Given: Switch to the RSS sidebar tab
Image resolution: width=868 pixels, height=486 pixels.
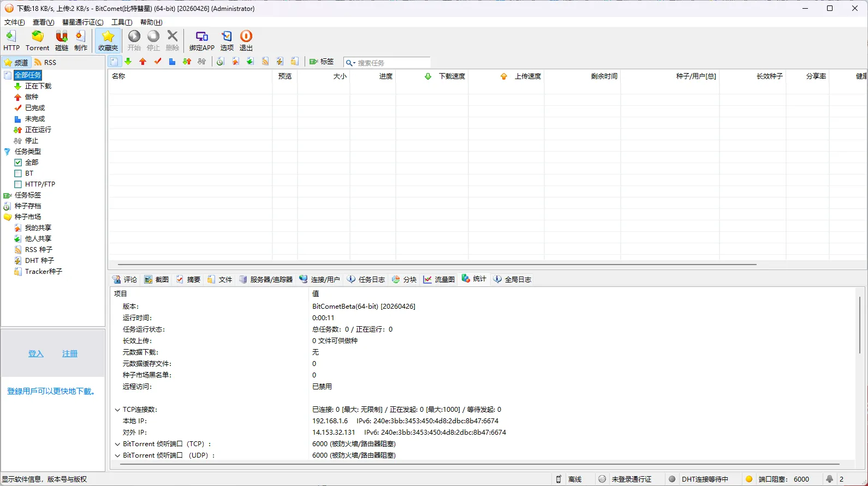Looking at the screenshot, I should (x=45, y=62).
